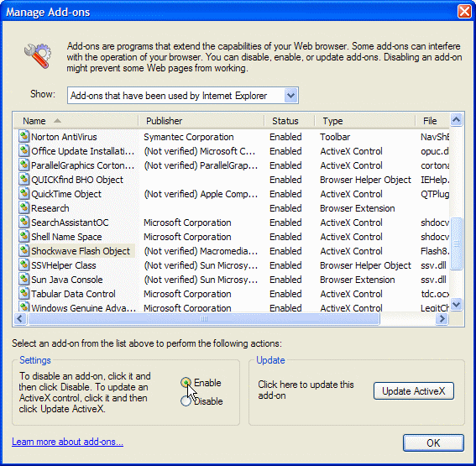Click the horizontal scrollbar right arrow
The image size is (476, 466).
442,319
